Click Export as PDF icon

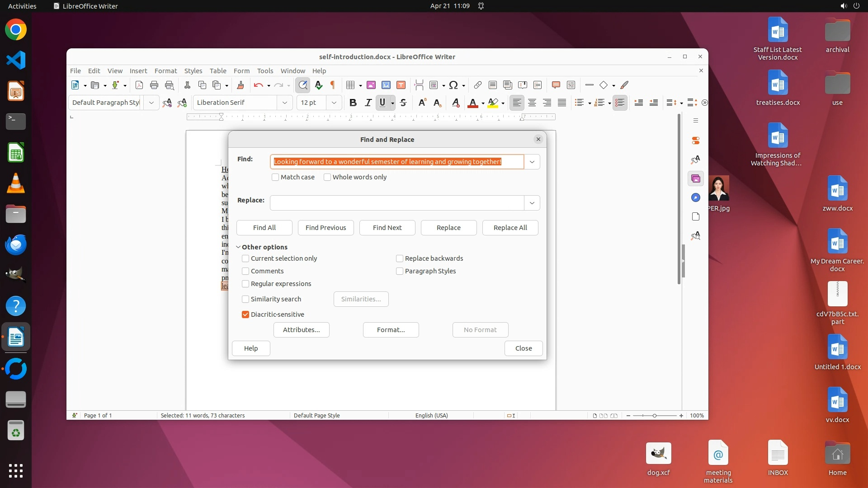tap(139, 85)
